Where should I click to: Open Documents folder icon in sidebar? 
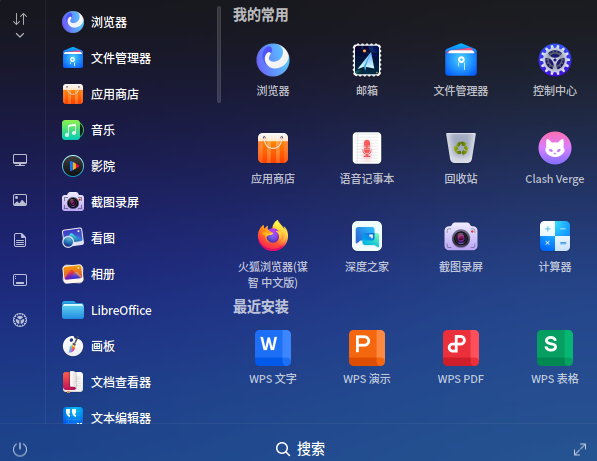[x=20, y=240]
